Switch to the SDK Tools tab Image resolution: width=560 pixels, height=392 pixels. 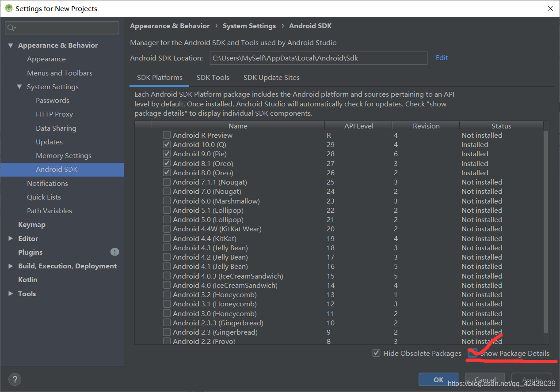pos(213,78)
